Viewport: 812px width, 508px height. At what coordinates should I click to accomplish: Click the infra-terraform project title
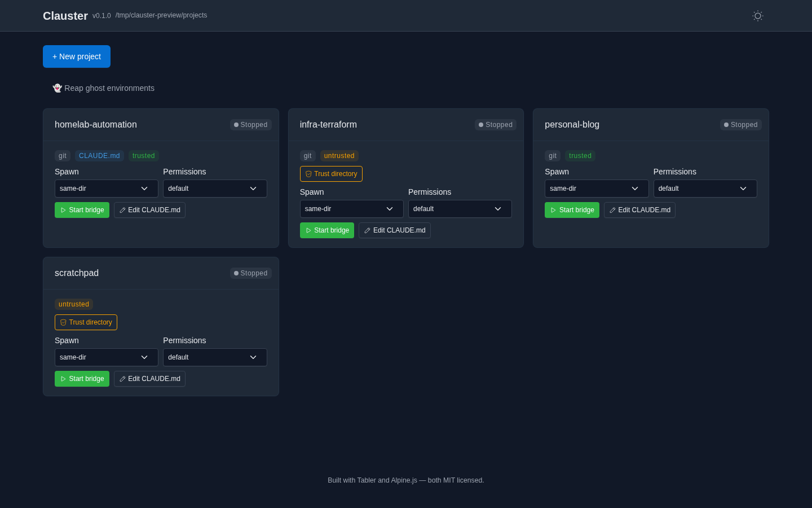coord(328,125)
